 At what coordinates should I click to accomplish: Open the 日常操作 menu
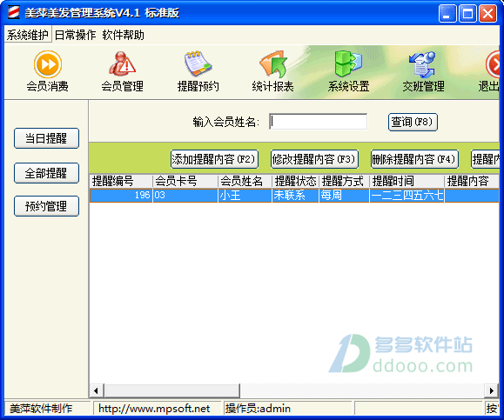point(75,35)
